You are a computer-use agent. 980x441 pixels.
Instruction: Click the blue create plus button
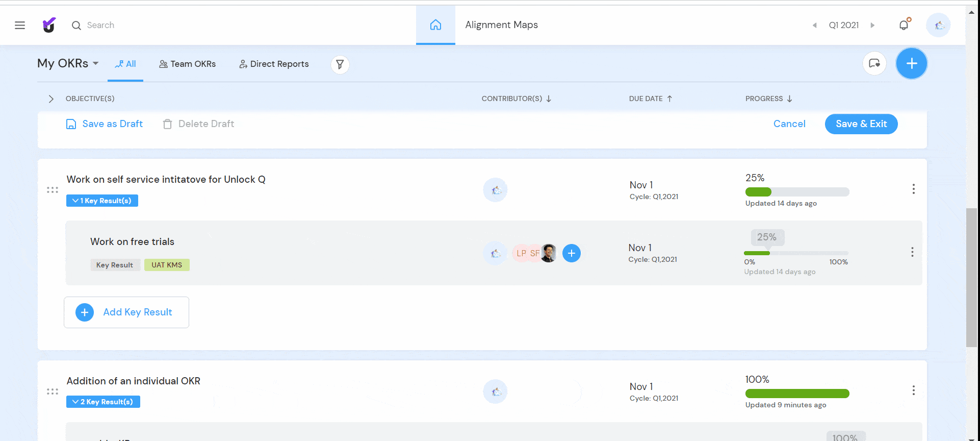(x=912, y=63)
